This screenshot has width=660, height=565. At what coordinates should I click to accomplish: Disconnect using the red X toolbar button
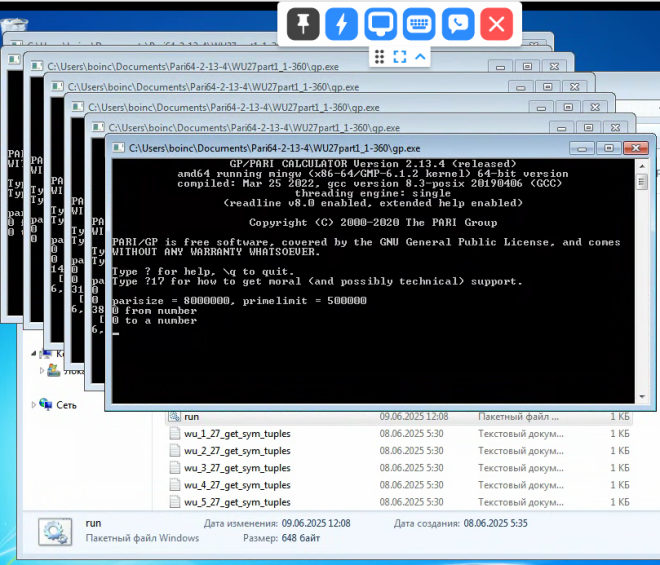[x=497, y=24]
